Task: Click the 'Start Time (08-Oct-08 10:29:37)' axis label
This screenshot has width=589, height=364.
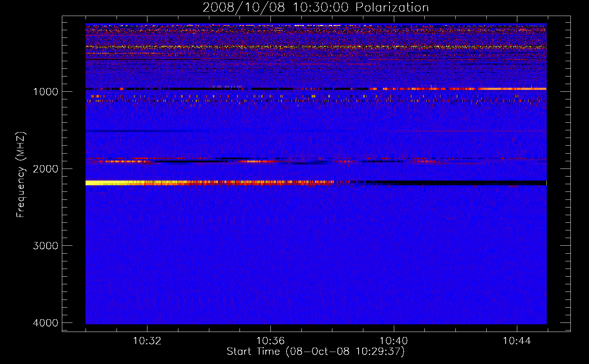Action: tap(316, 352)
